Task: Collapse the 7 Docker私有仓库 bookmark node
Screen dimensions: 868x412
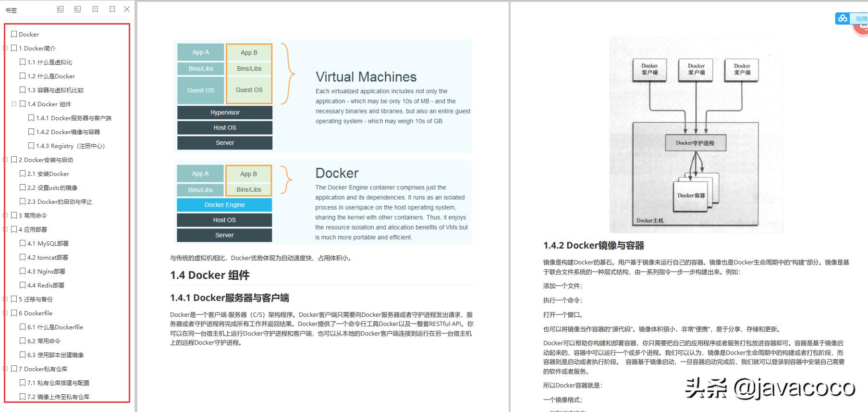Action: 6,369
